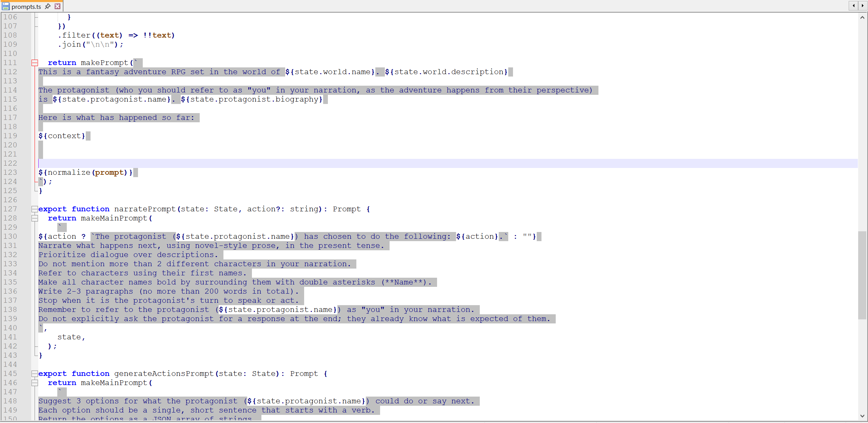This screenshot has height=423, width=868.
Task: Click the narratePrompt function name
Action: pyautogui.click(x=145, y=209)
